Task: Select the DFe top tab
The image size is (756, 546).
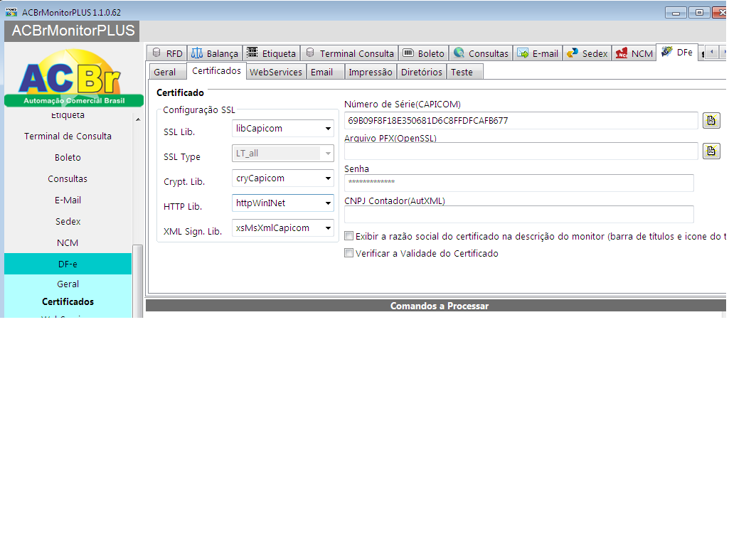Action: click(x=677, y=52)
